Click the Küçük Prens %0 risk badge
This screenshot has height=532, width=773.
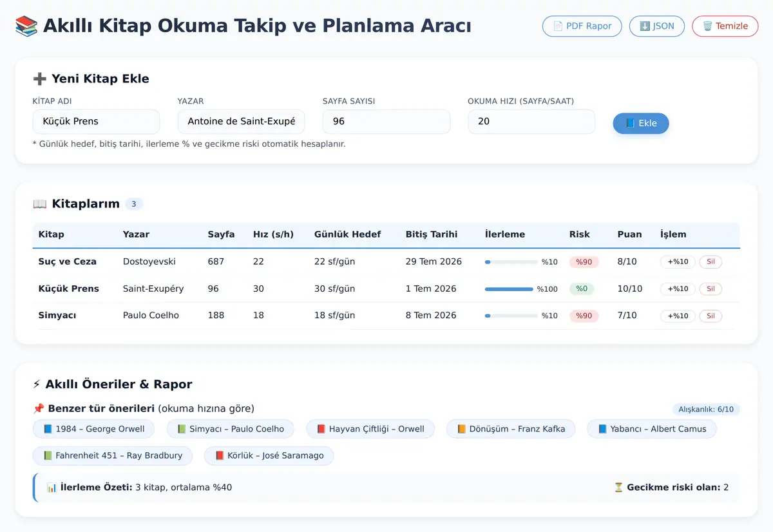click(x=582, y=289)
